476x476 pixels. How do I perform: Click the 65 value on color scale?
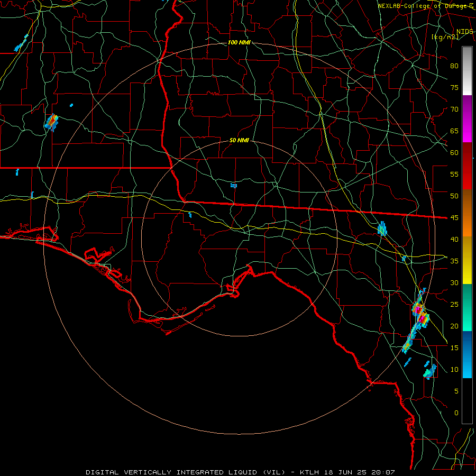(x=454, y=131)
